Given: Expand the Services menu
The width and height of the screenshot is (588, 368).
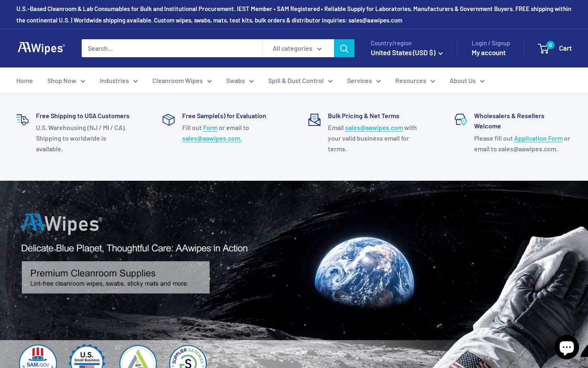Looking at the screenshot, I should click(364, 81).
